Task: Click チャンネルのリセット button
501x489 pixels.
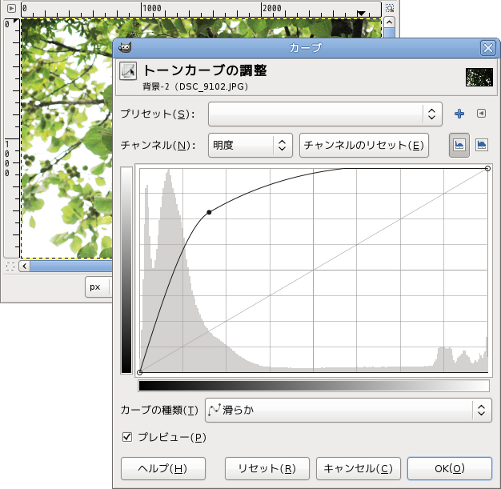Action: click(x=364, y=145)
